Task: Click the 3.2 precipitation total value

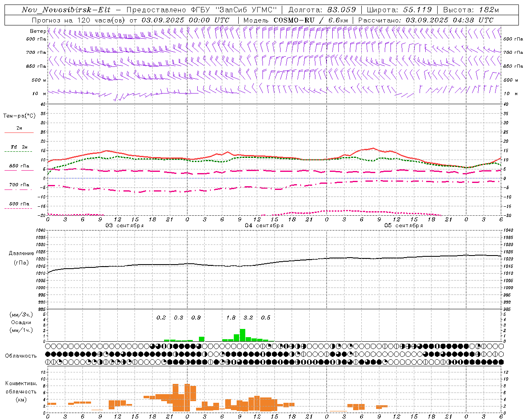Action: (248, 318)
